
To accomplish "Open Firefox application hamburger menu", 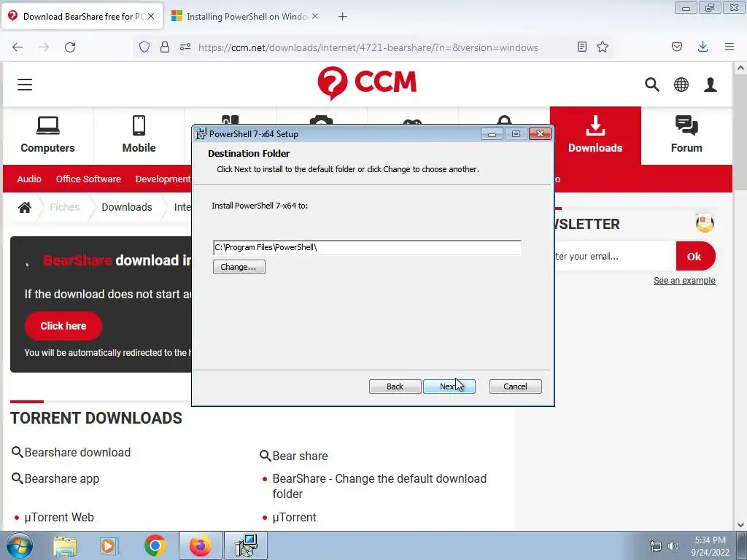I will [x=729, y=47].
